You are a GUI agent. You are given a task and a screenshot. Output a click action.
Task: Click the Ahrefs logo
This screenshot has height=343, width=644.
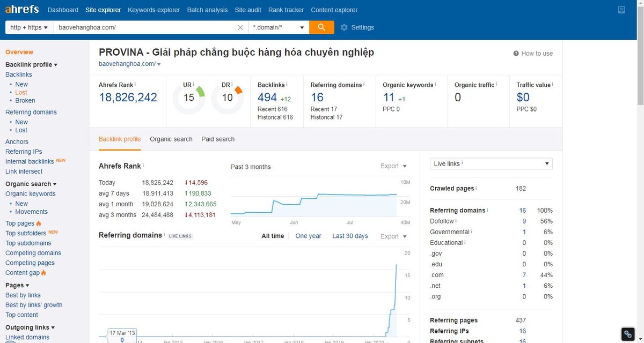[x=23, y=10]
